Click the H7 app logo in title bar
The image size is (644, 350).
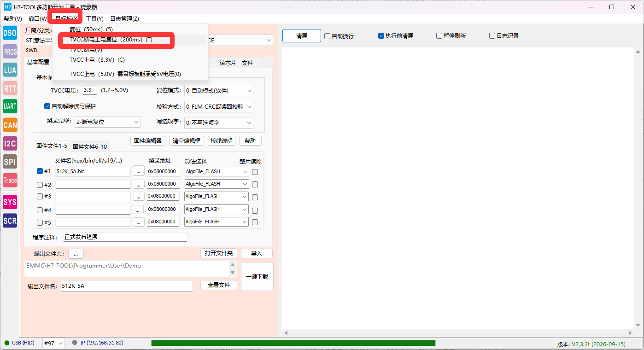(7, 7)
